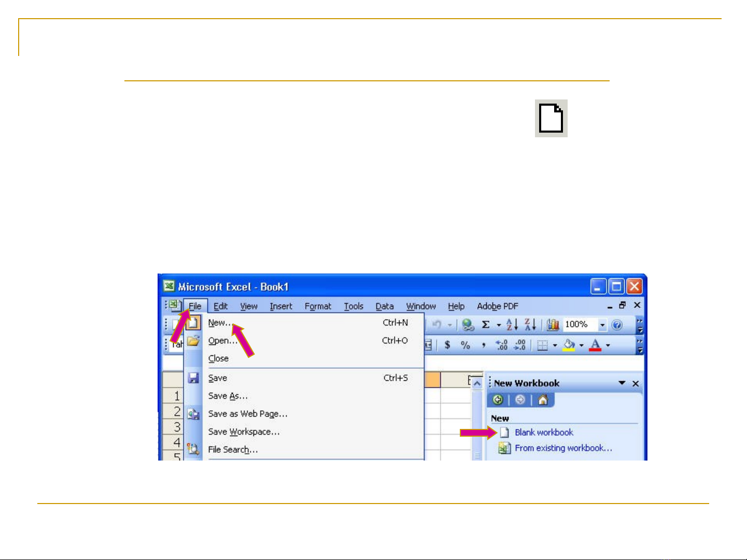The width and height of the screenshot is (747, 560).
Task: Apply Percent Style formatting
Action: click(466, 345)
